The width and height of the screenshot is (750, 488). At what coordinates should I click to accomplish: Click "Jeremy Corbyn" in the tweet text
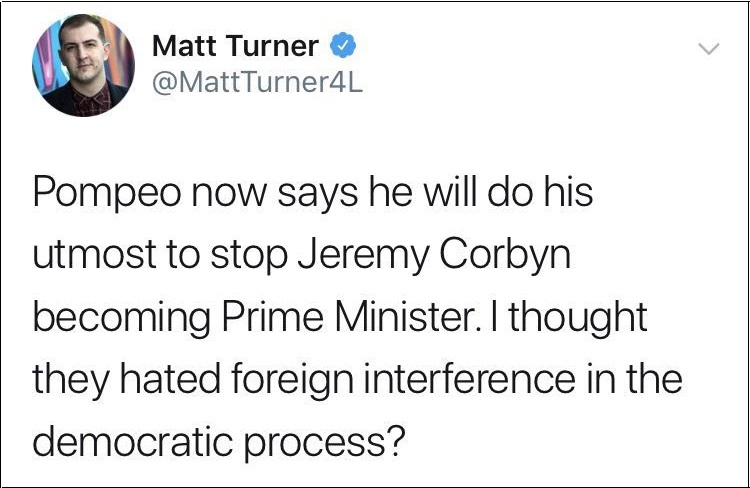tap(436, 254)
